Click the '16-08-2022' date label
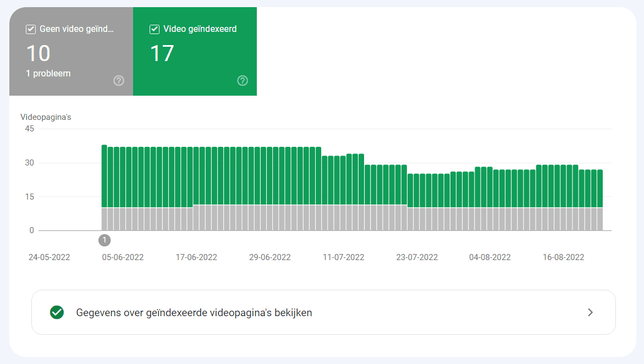The height and width of the screenshot is (364, 644). [x=563, y=257]
